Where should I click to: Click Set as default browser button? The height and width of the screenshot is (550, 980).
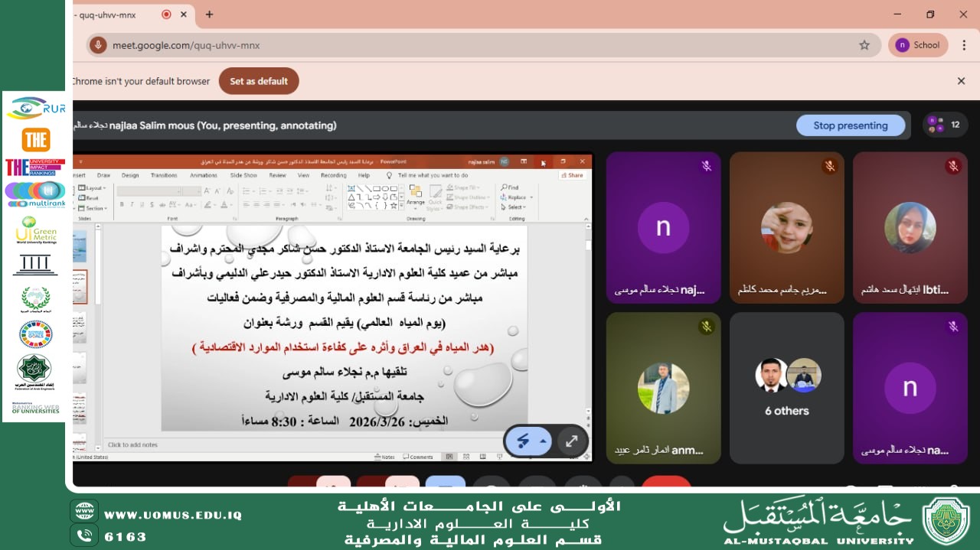pos(259,80)
